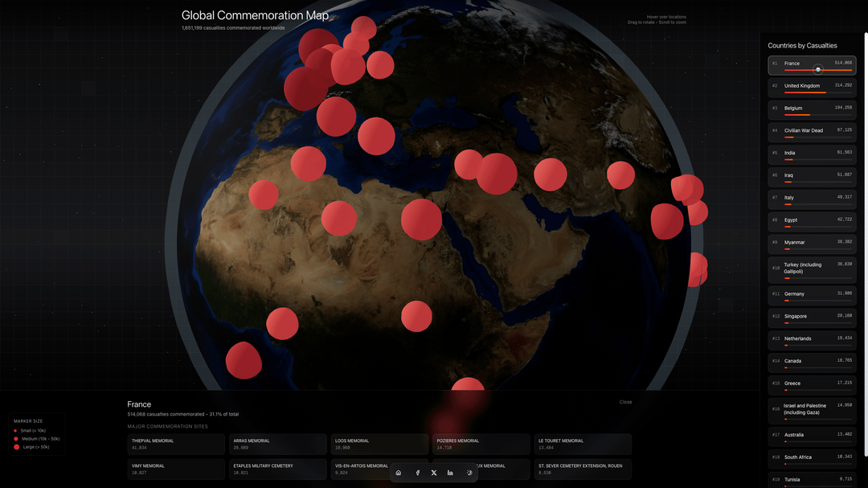Share via the Facebook icon

click(x=417, y=473)
